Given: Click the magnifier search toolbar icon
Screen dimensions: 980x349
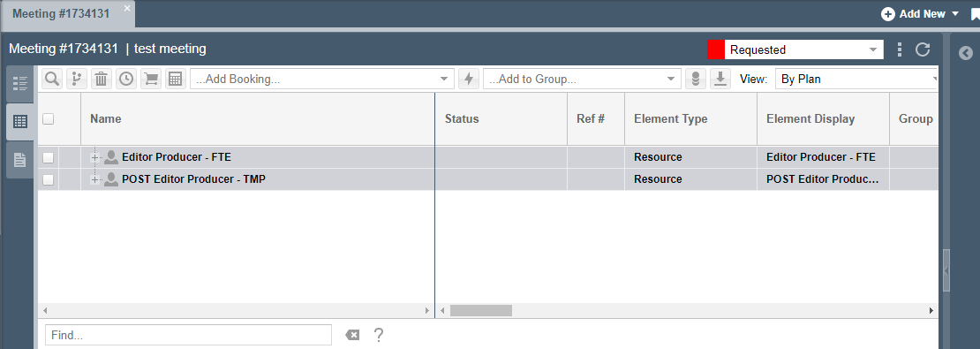Looking at the screenshot, I should (x=52, y=79).
